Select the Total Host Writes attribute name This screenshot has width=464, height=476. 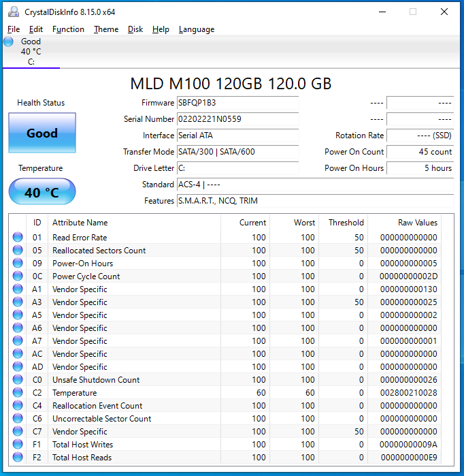click(x=82, y=445)
